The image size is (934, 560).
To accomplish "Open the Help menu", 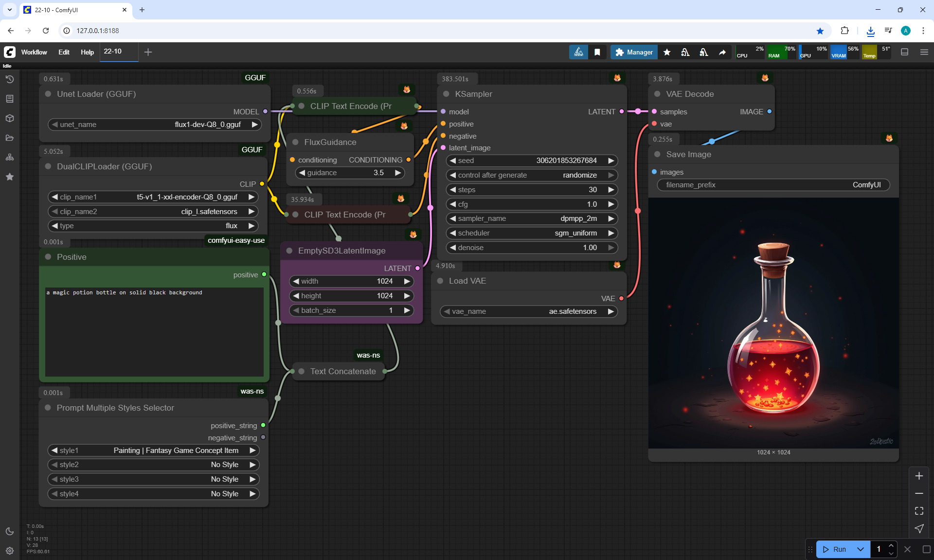I will [x=87, y=52].
